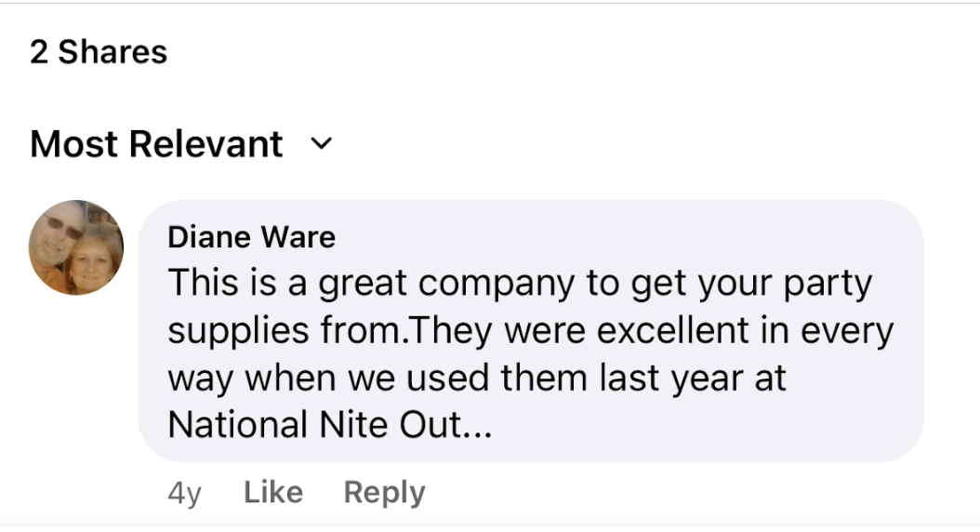Screen dimensions: 980x532
Task: Click the 4y comment timestamp
Action: 184,493
